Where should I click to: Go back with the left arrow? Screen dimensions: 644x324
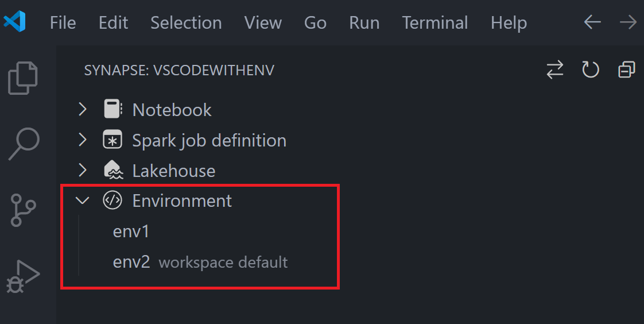[x=592, y=22]
